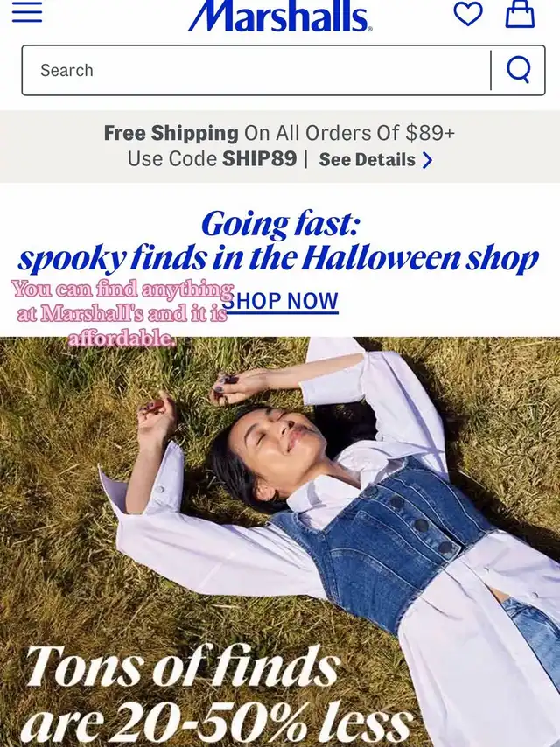This screenshot has width=560, height=747.
Task: Click the 'are 20-50% less' text line
Action: click(216, 721)
